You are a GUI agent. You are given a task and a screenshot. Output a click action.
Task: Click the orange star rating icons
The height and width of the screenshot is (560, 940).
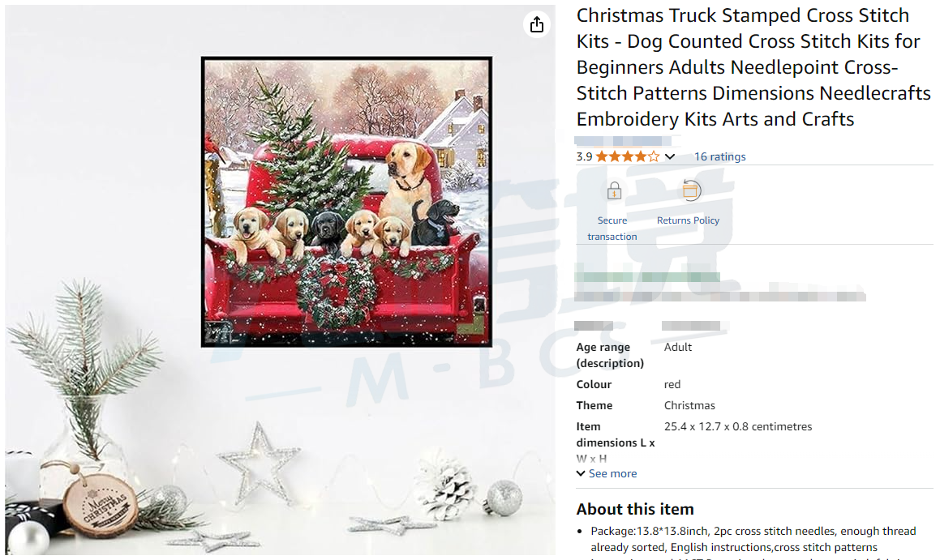point(627,157)
